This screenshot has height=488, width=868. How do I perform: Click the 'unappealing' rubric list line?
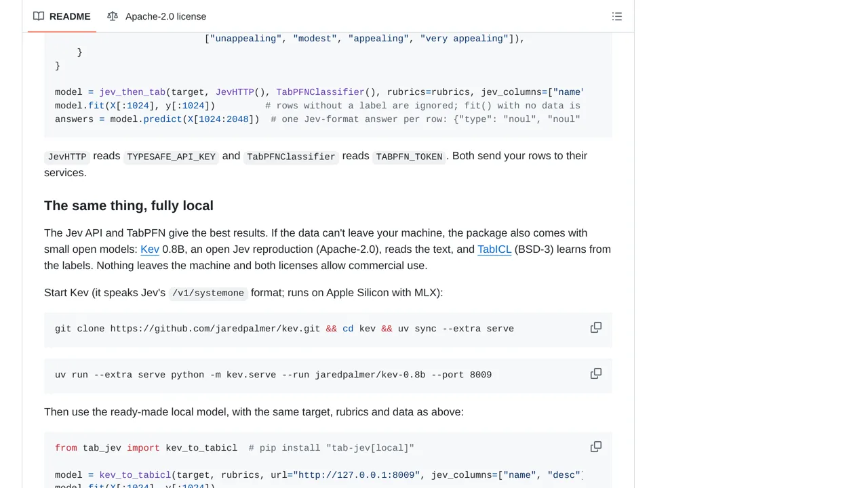point(365,39)
